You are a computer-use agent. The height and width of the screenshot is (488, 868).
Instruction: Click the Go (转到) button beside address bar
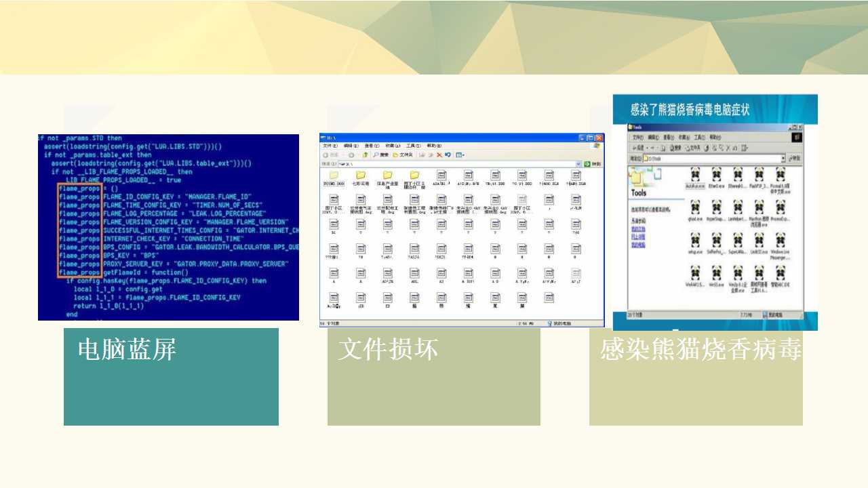[x=593, y=164]
